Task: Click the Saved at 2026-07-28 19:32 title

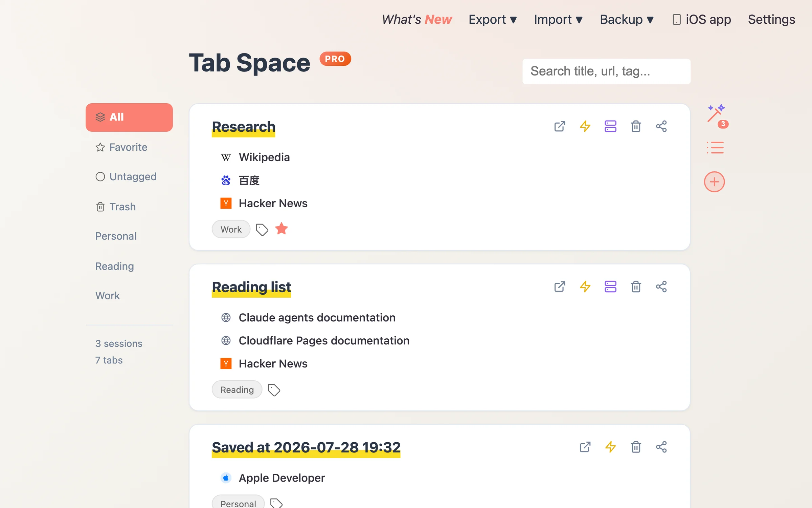Action: pyautogui.click(x=306, y=448)
